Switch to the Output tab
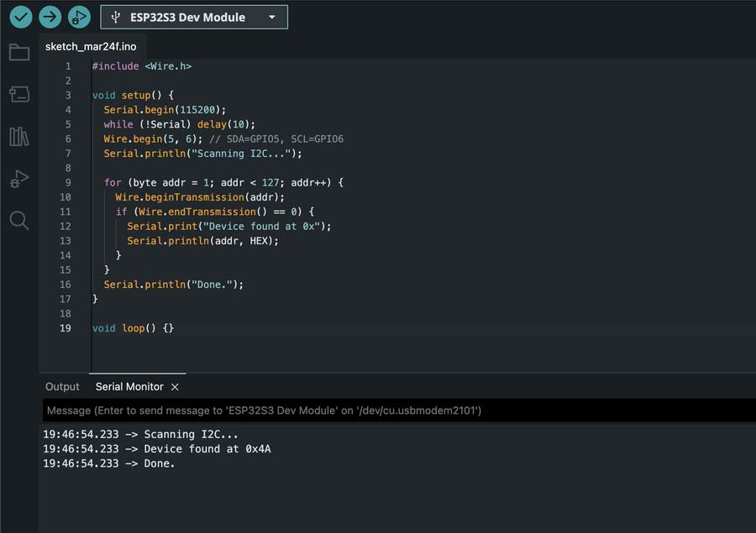This screenshot has width=756, height=533. 62,387
